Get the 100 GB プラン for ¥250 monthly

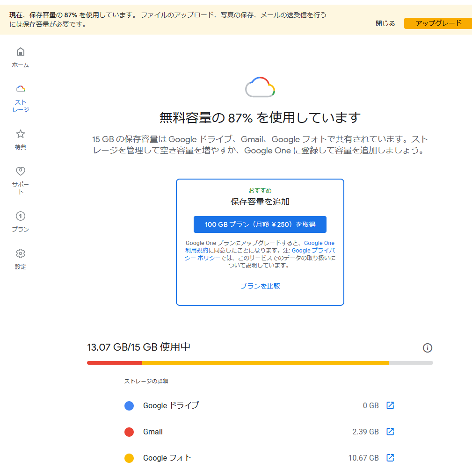[x=260, y=224]
